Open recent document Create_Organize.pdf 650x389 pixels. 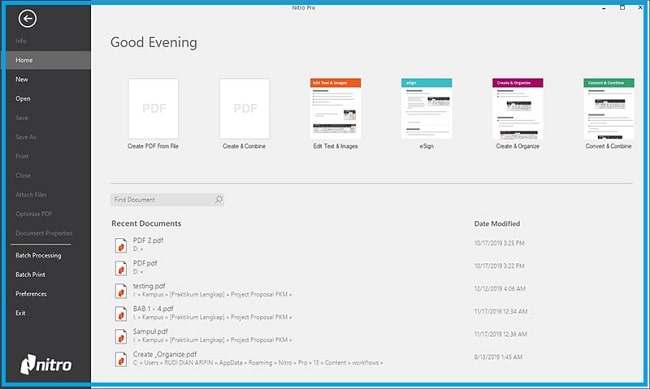[165, 355]
